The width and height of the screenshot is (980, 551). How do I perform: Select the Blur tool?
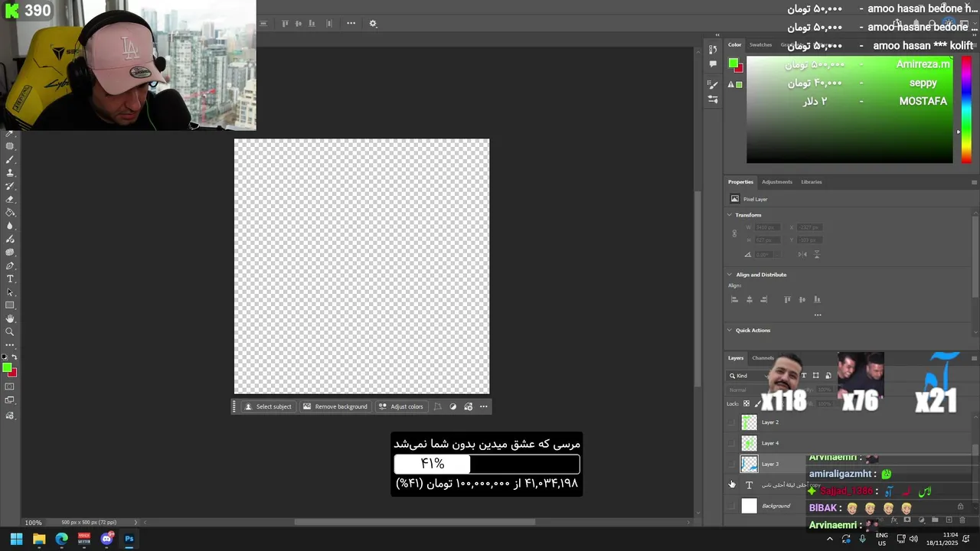coord(10,226)
